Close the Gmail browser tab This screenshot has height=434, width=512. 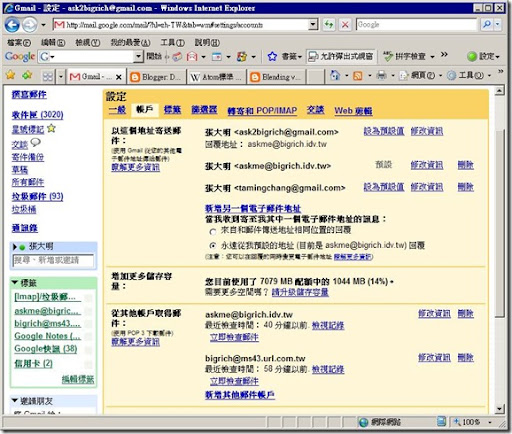click(x=119, y=77)
